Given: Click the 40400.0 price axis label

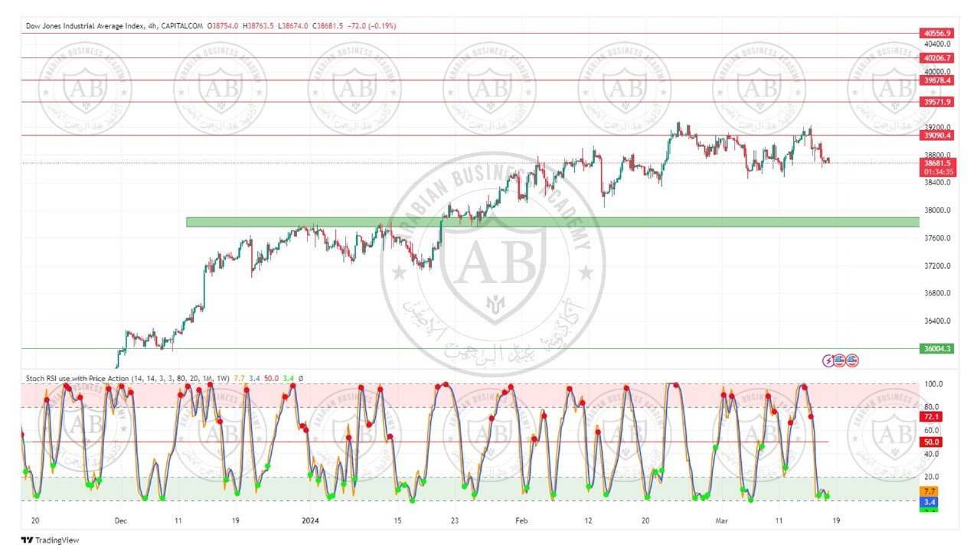Looking at the screenshot, I should (937, 44).
